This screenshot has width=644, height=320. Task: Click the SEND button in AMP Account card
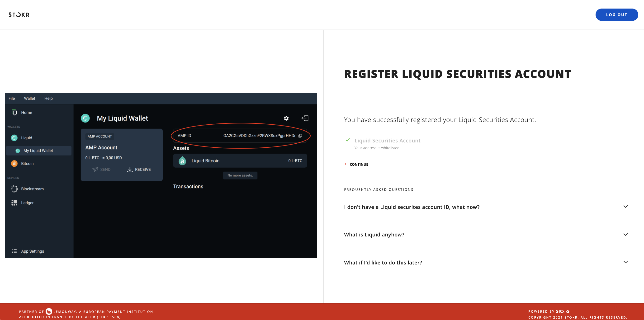click(x=101, y=169)
